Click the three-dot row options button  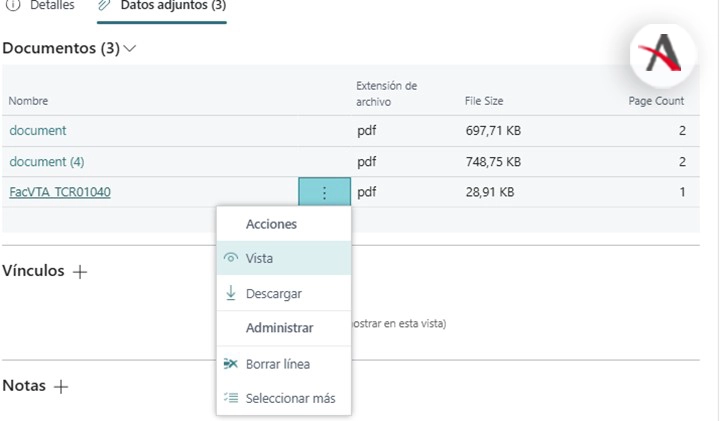[x=324, y=192]
